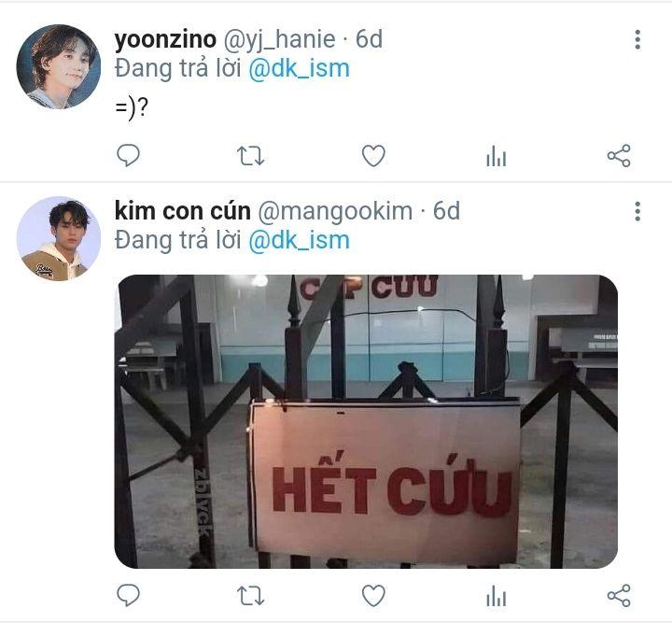This screenshot has height=623, width=672.
Task: Open kim con cún's profile picture
Action: click(x=59, y=238)
